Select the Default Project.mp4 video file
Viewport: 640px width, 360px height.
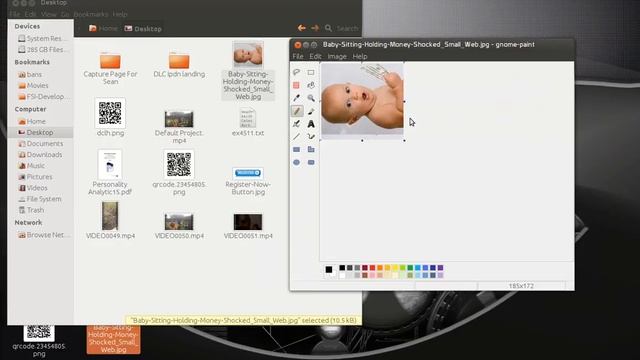tap(179, 127)
